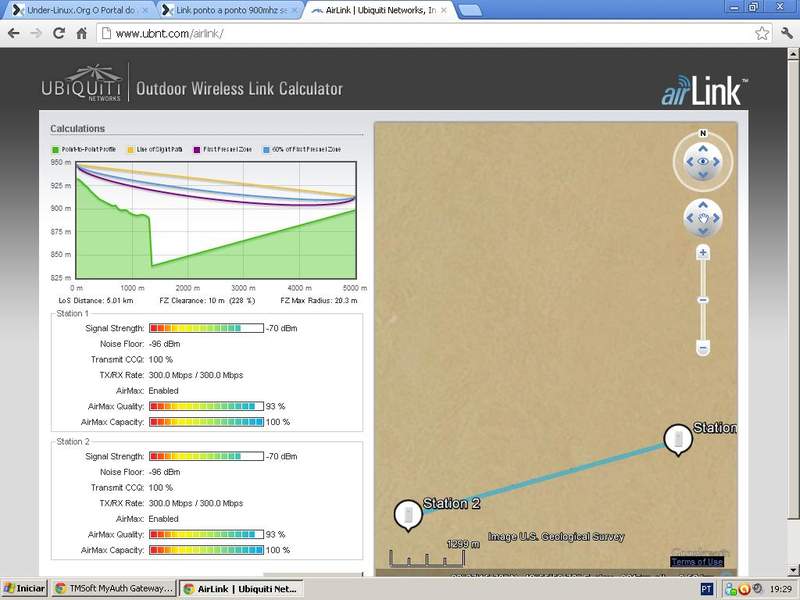Tilt map view up on look control

pyautogui.click(x=703, y=148)
